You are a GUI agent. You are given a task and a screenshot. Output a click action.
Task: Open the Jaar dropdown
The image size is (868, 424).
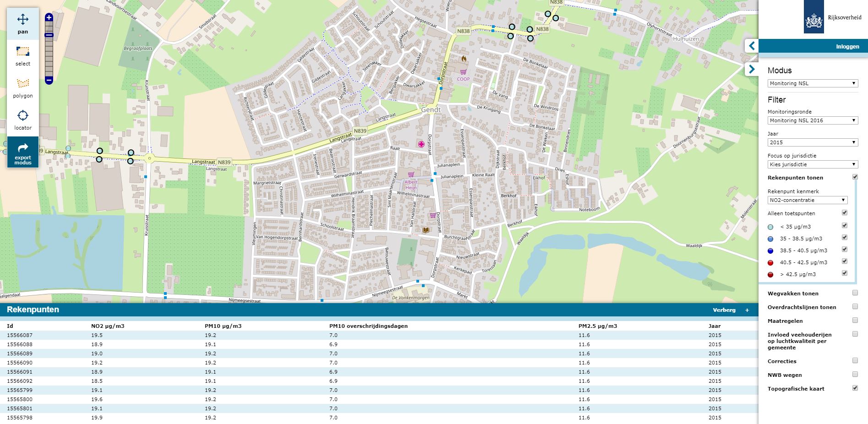click(813, 142)
